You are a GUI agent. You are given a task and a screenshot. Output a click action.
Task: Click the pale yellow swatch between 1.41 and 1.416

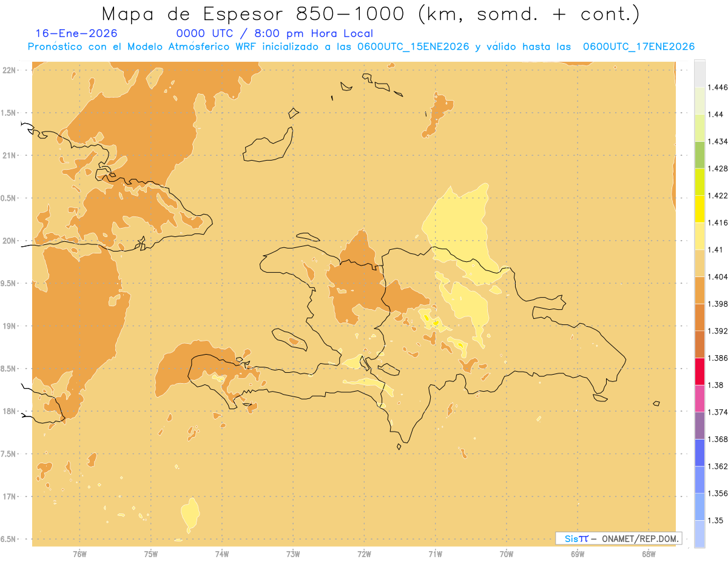699,236
